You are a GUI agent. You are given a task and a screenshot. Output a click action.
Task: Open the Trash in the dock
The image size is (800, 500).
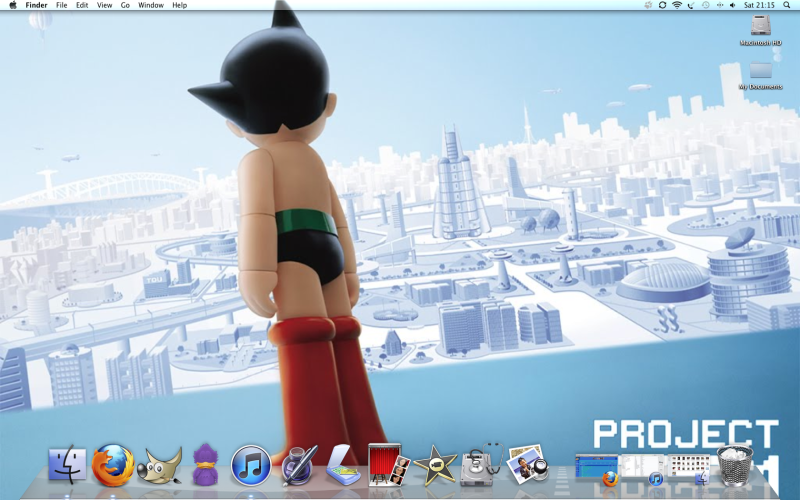[735, 464]
